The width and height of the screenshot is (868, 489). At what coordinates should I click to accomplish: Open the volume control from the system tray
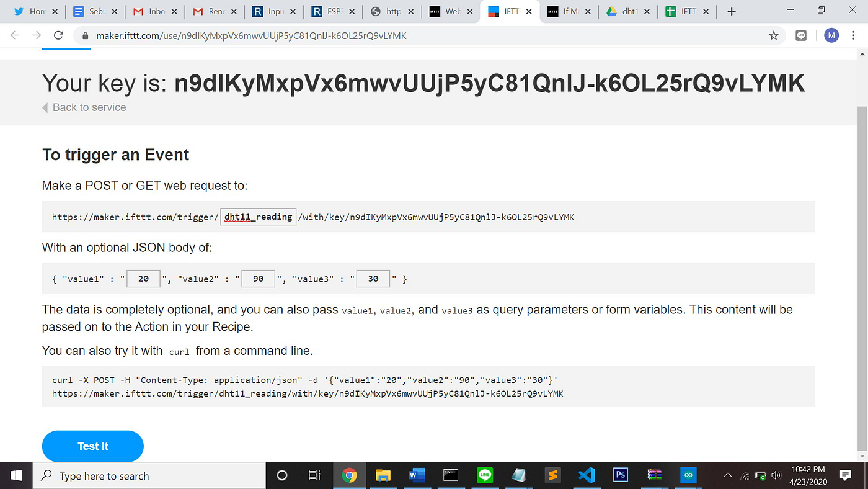click(x=776, y=475)
